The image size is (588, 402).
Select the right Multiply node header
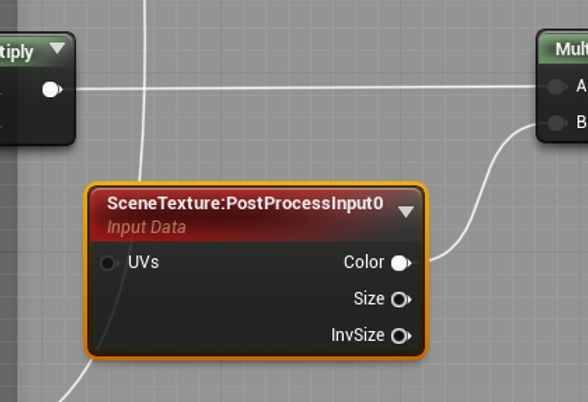click(x=563, y=49)
